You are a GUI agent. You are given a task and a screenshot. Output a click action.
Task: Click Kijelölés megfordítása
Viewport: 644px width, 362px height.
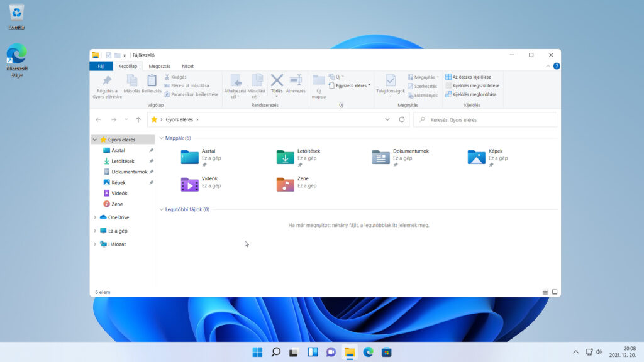click(x=470, y=94)
